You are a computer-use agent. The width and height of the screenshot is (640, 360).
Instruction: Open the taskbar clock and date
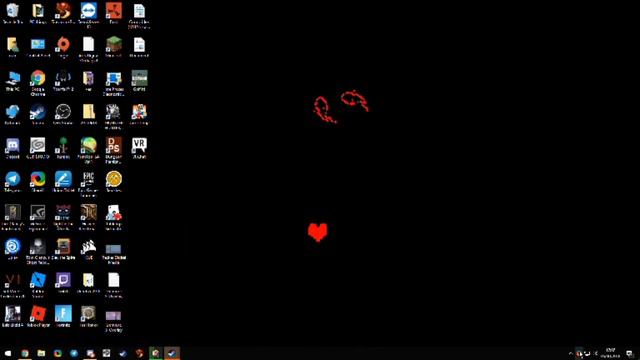click(611, 353)
